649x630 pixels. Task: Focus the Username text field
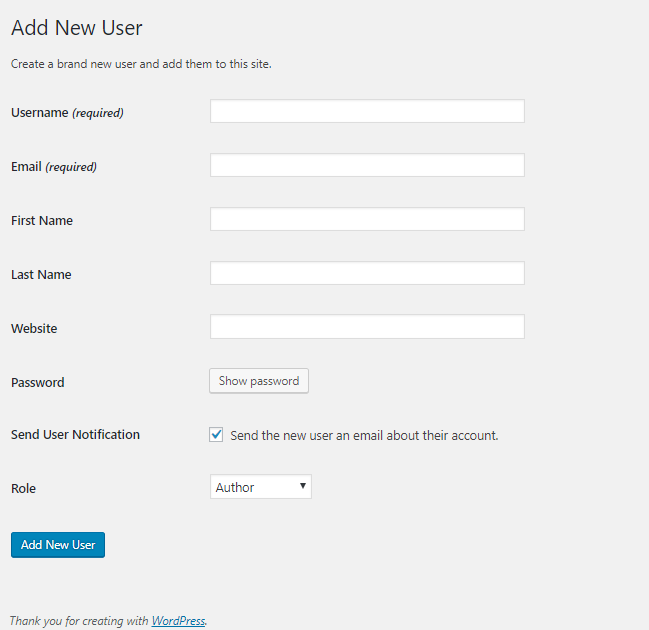(x=367, y=111)
